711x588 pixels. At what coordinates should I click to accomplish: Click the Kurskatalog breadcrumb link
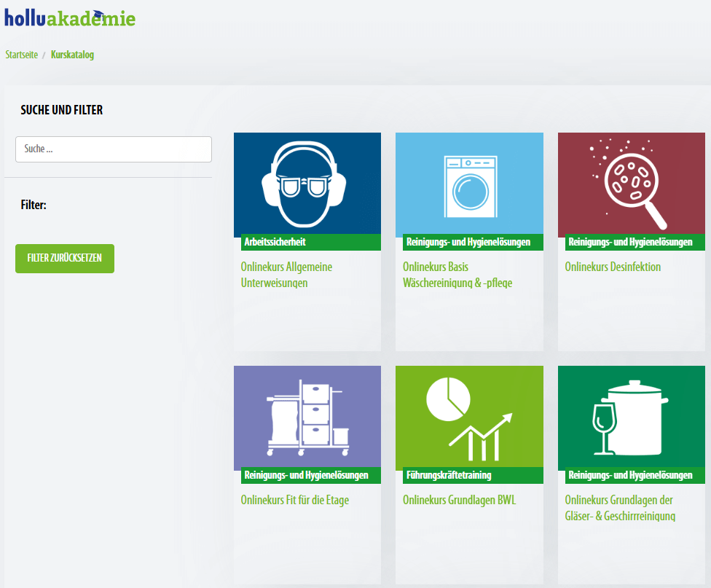tap(72, 55)
